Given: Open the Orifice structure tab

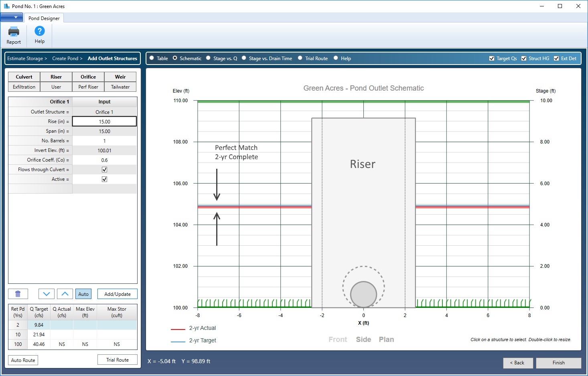Looking at the screenshot, I should (x=88, y=77).
